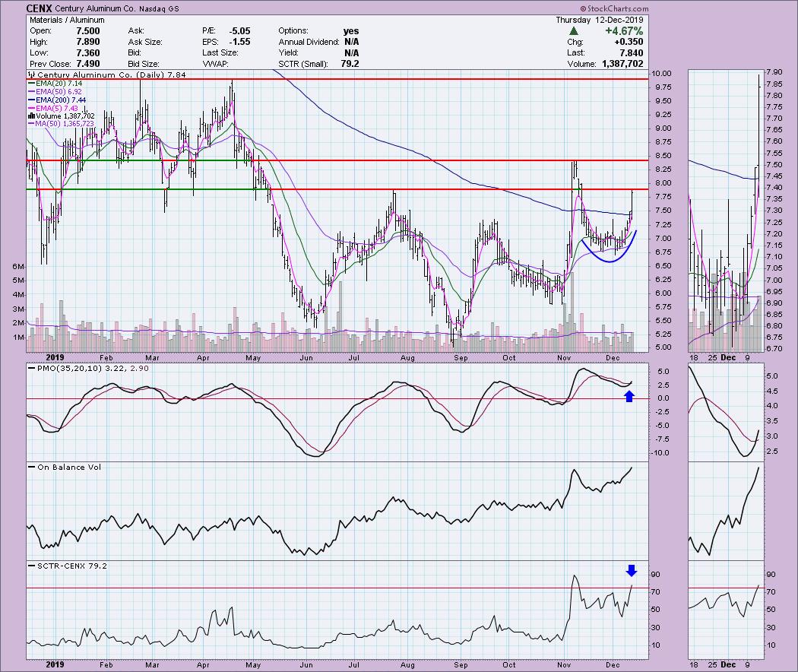The height and width of the screenshot is (672, 798).
Task: Click the +4.67% percent change
Action: tap(624, 31)
